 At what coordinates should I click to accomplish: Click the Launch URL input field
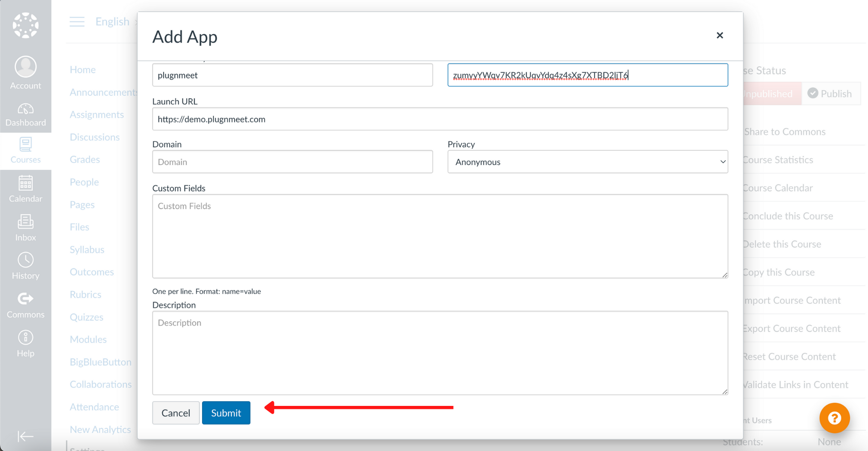tap(440, 119)
